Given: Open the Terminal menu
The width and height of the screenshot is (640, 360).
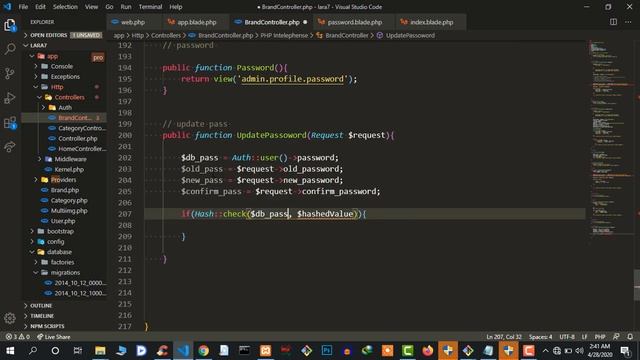Looking at the screenshot, I should coord(150,7).
